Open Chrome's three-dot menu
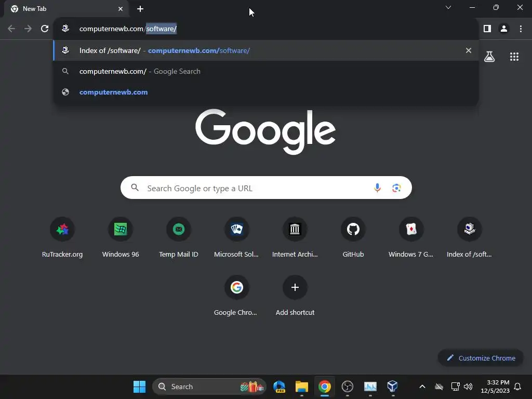532x399 pixels. point(521,29)
